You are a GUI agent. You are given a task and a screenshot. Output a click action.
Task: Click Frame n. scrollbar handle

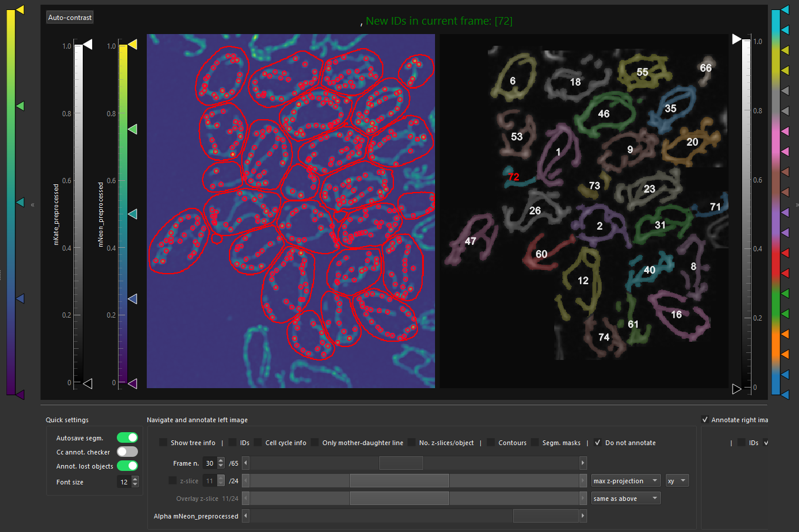[x=401, y=463]
